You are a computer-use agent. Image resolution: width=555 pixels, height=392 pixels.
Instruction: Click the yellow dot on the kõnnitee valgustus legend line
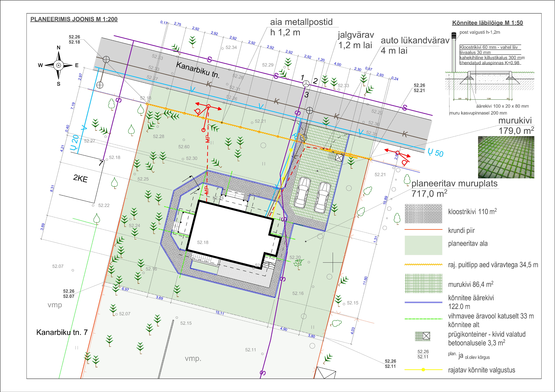pyautogui.click(x=423, y=370)
